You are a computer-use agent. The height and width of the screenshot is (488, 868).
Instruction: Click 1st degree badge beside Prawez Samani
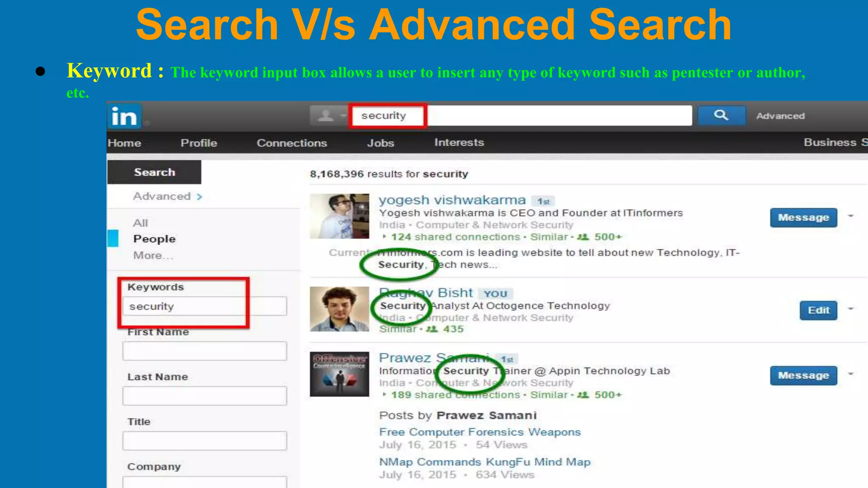coord(507,359)
